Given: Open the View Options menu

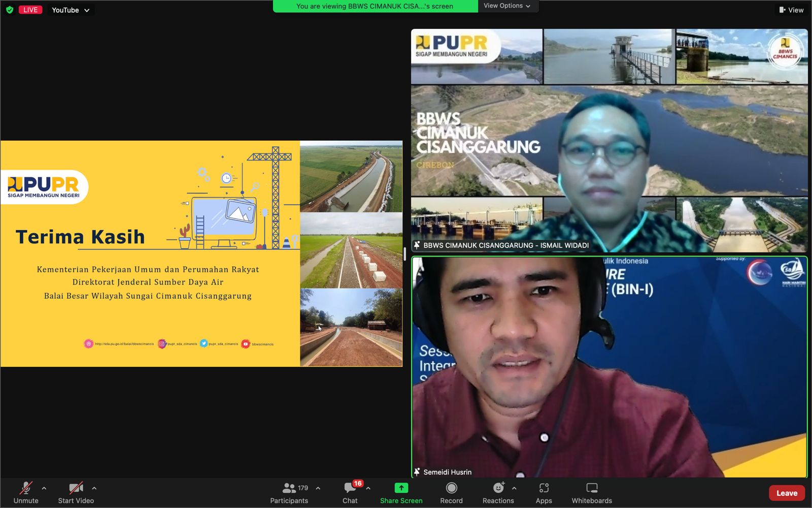Looking at the screenshot, I should click(x=507, y=6).
